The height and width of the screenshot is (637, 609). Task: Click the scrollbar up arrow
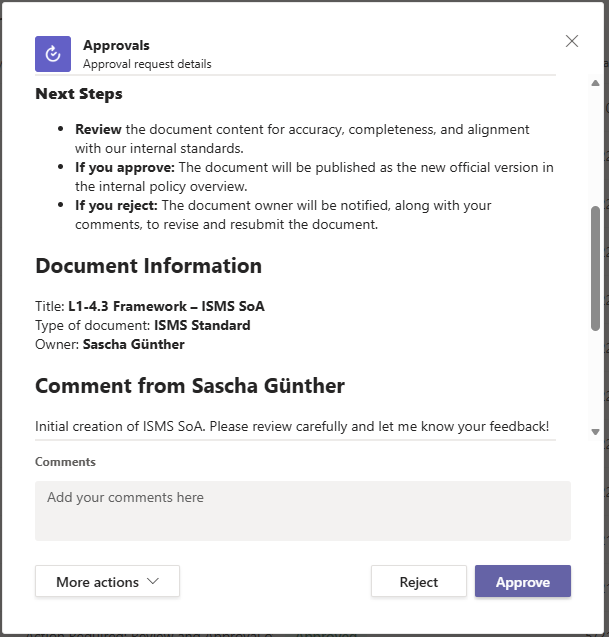point(596,83)
